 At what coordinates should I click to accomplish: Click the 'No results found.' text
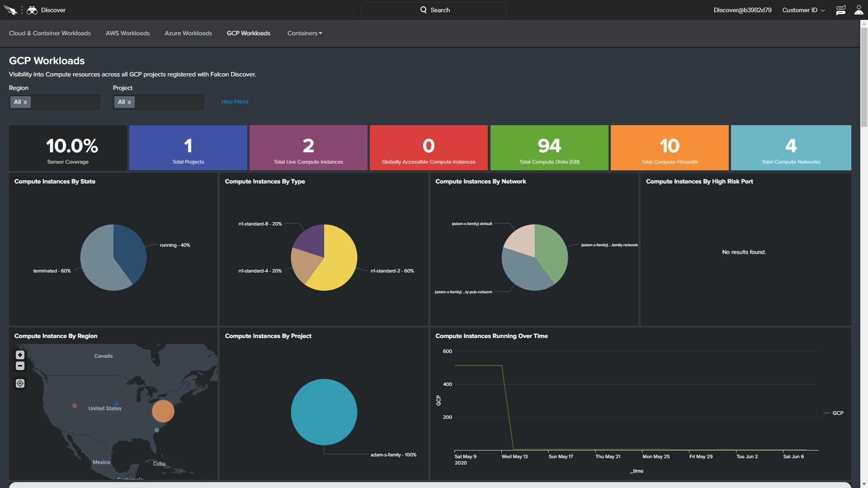pos(744,252)
